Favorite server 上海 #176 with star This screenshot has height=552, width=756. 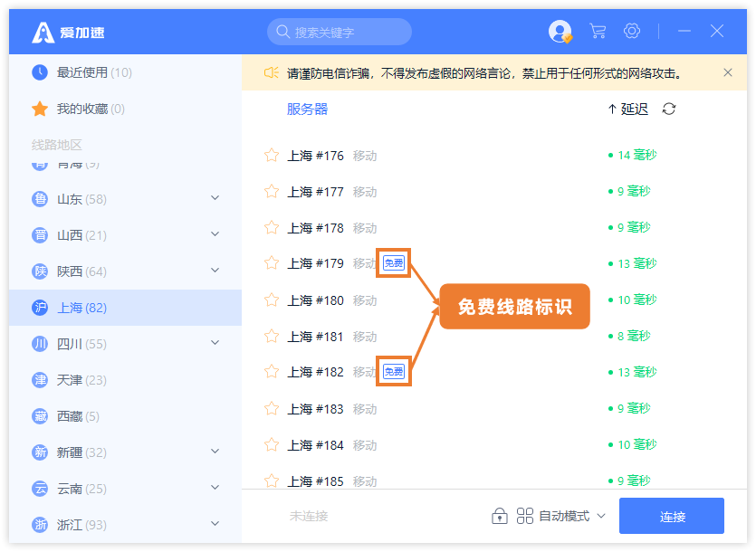click(x=272, y=156)
